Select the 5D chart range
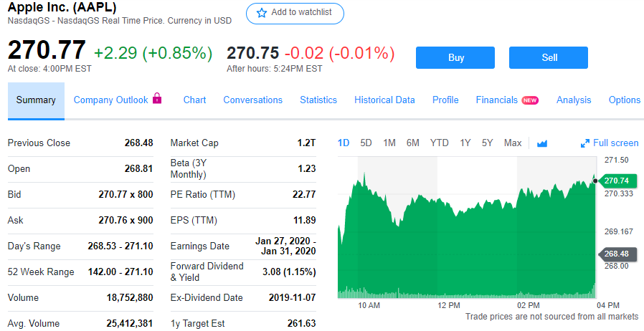Screen dimensions: 644x331 (x=366, y=143)
